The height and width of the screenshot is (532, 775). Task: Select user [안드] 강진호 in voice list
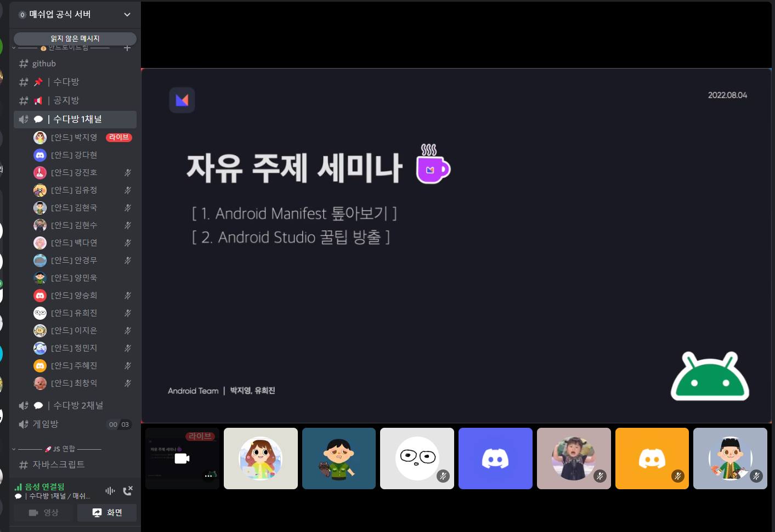[x=83, y=172]
